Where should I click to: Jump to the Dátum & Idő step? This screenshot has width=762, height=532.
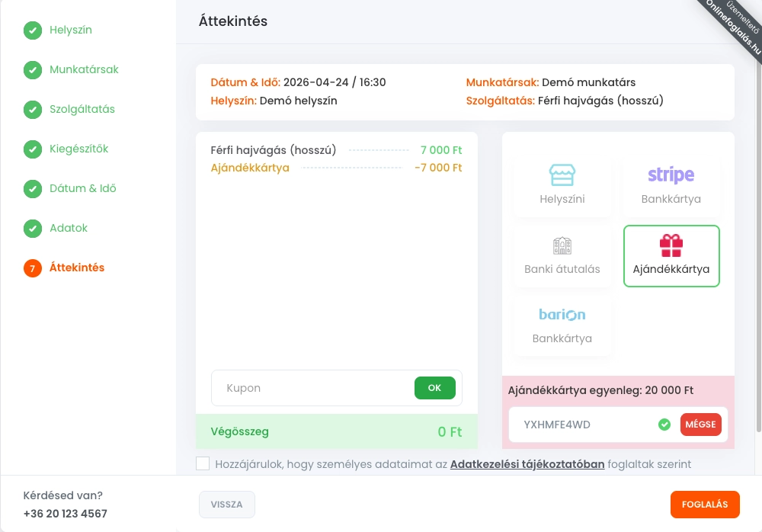pos(83,188)
